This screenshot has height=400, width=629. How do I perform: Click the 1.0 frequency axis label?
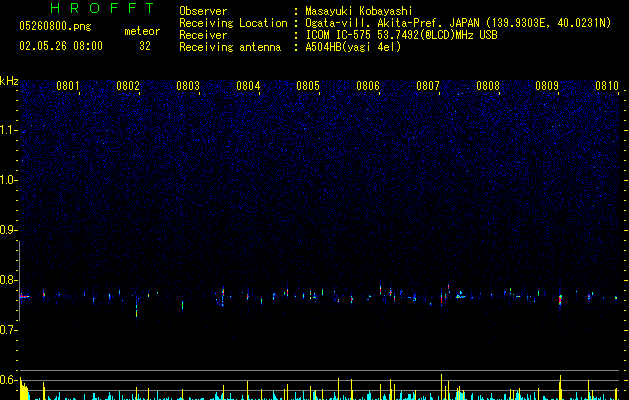pos(9,180)
